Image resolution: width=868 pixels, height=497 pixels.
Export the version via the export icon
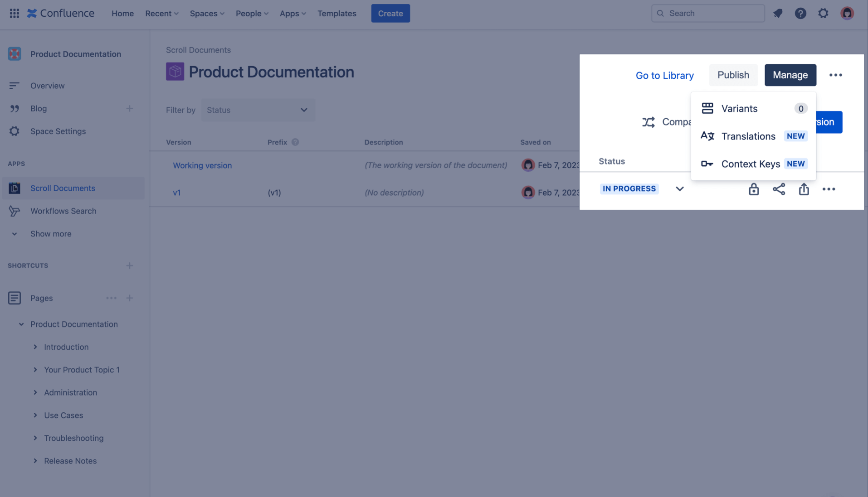[x=804, y=189]
